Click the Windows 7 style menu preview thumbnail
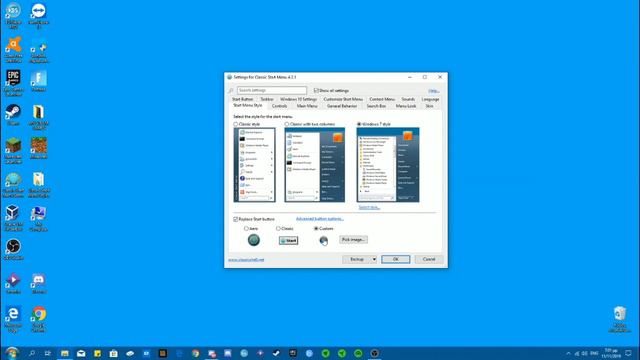640x360 pixels. pyautogui.click(x=388, y=165)
